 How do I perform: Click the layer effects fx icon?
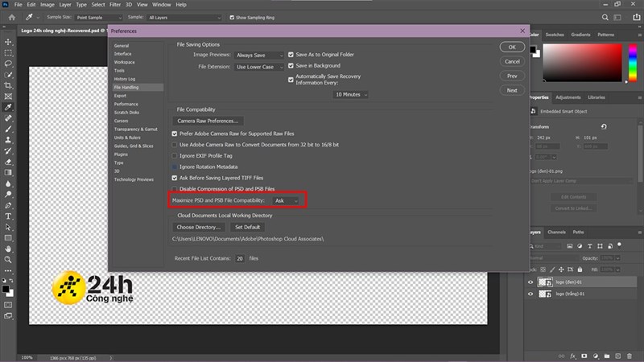pyautogui.click(x=573, y=356)
